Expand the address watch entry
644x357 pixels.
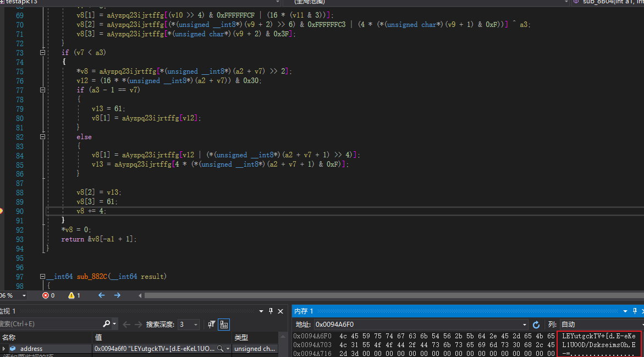[x=4, y=348]
